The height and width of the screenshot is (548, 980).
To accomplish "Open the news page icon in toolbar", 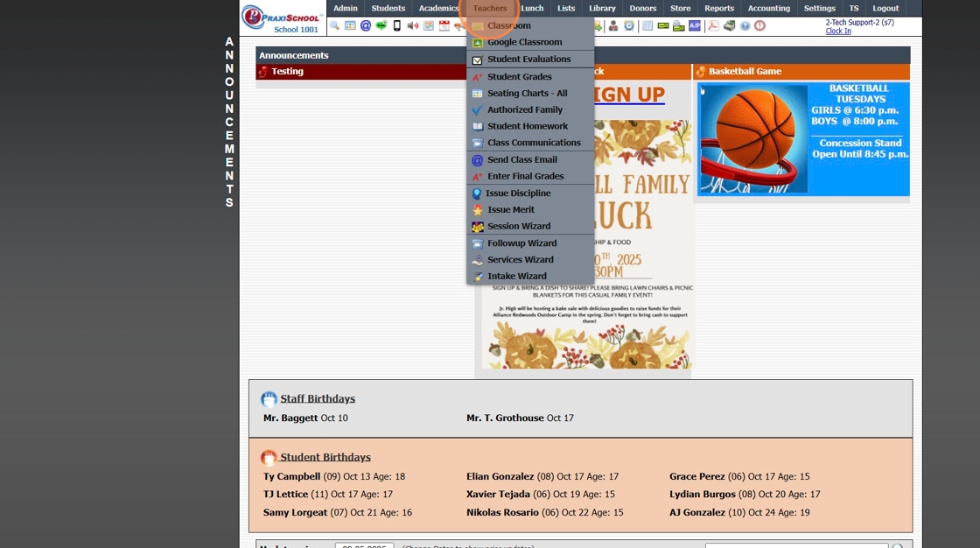I will [x=429, y=25].
